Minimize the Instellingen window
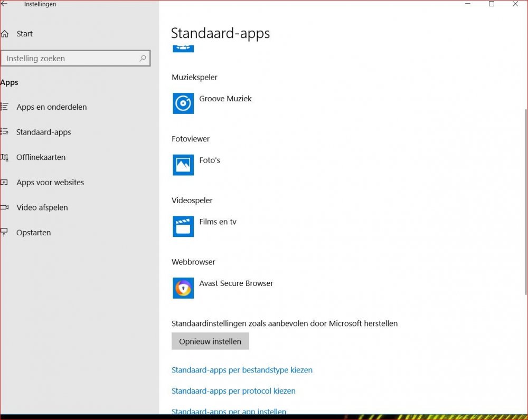This screenshot has height=420, width=528. (x=468, y=4)
